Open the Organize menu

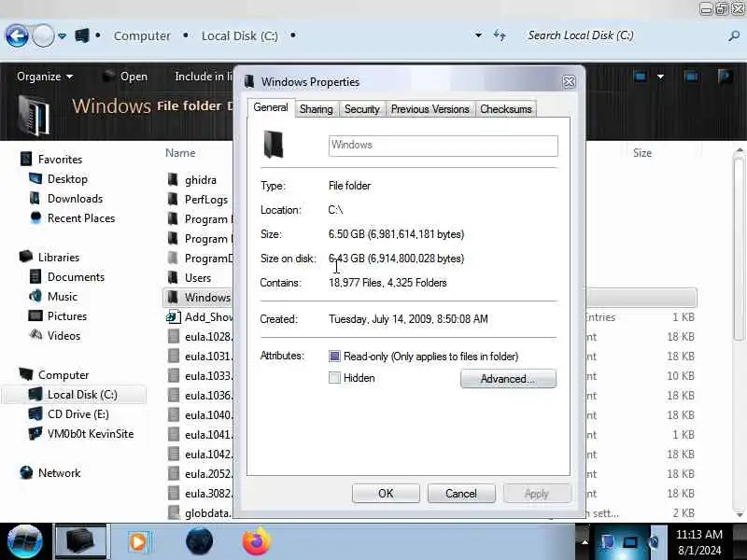point(45,77)
